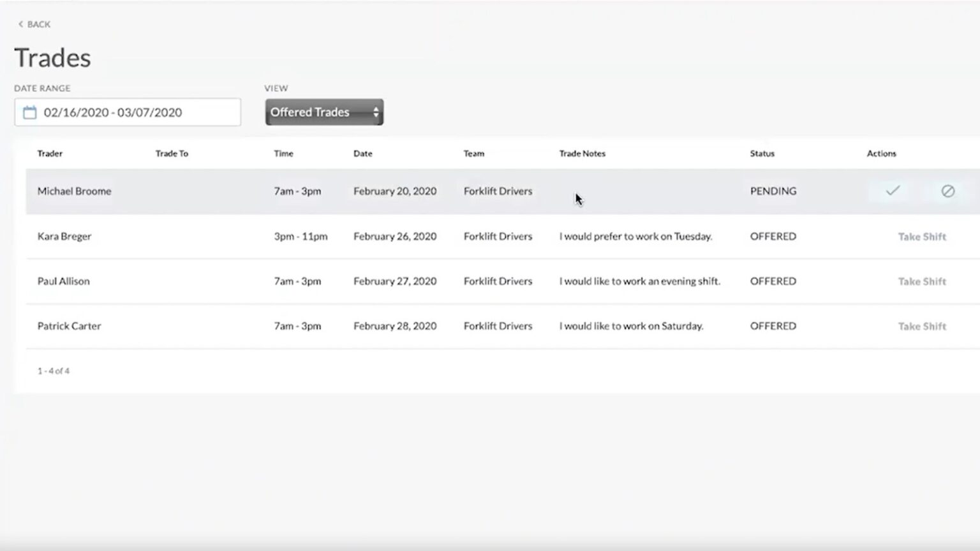Click the calendar icon in date range
Viewport: 980px width, 551px height.
click(x=29, y=113)
